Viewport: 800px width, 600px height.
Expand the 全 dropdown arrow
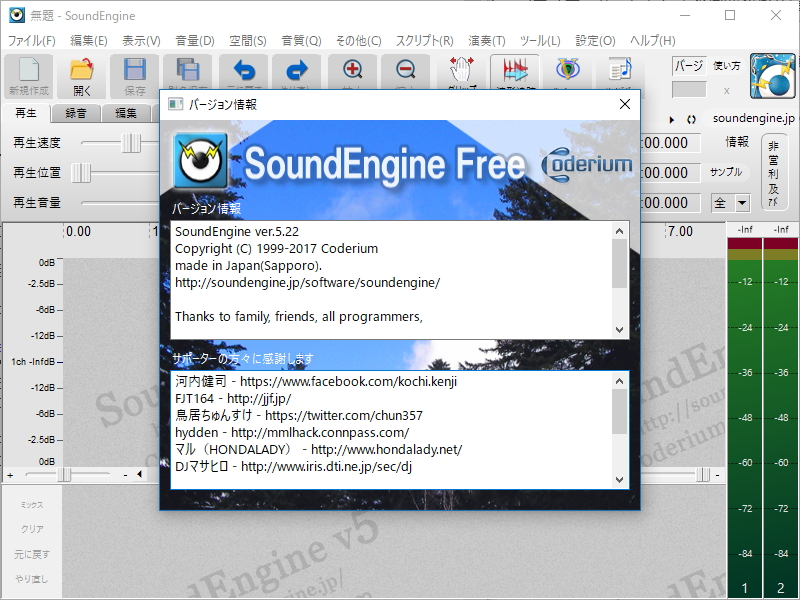(x=742, y=203)
